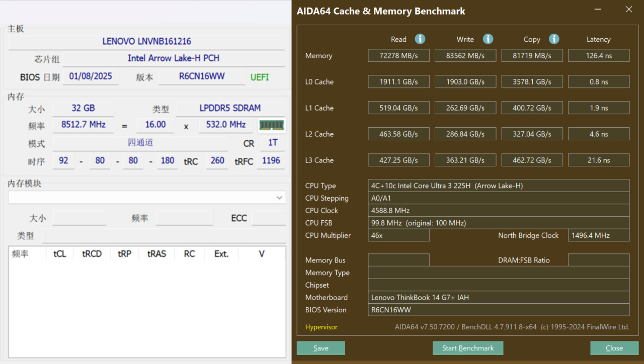Viewport: 644px width, 364px height.
Task: Click the info icon next to Copy
Action: (554, 39)
